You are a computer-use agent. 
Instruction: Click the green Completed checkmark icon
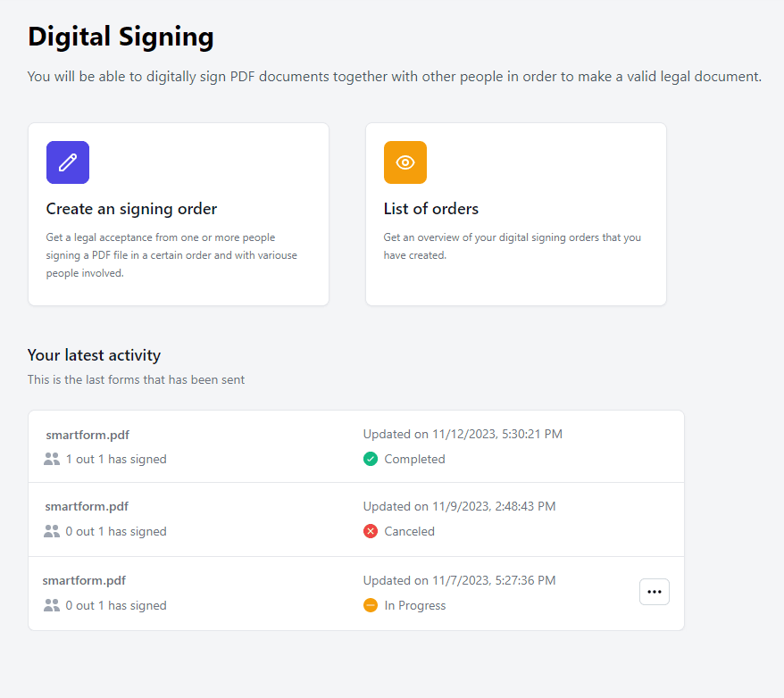click(371, 458)
